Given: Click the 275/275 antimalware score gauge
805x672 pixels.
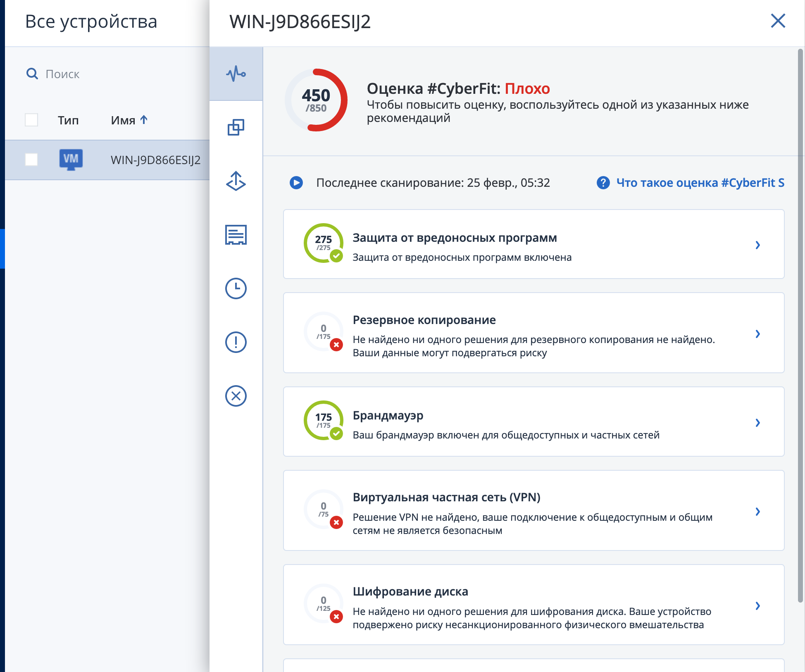Looking at the screenshot, I should [324, 243].
